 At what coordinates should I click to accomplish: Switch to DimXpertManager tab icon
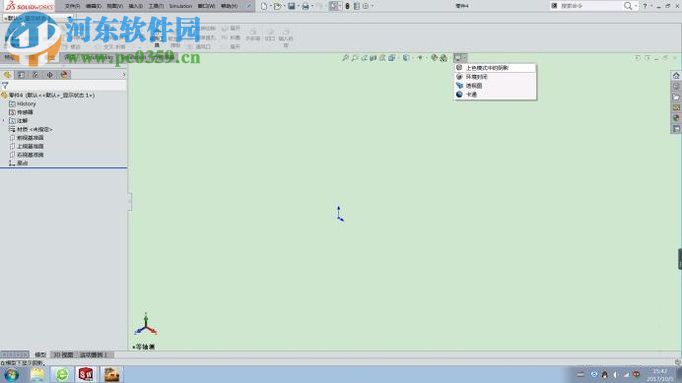tap(50, 75)
